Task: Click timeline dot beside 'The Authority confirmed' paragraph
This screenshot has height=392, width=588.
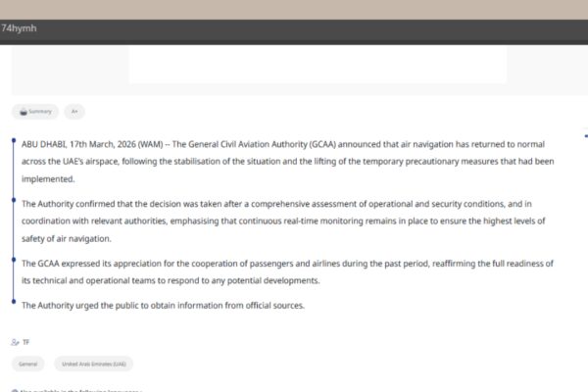Action: [15, 203]
